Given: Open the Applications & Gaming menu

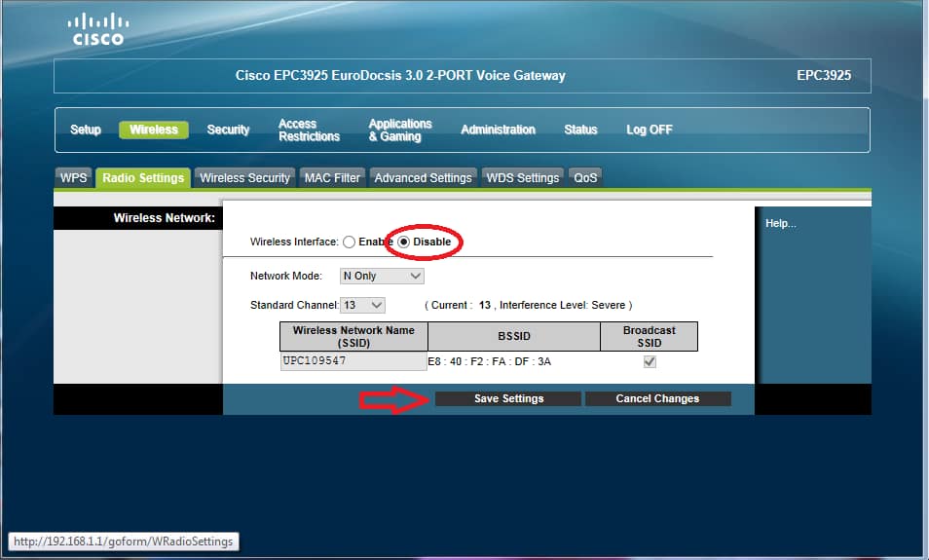Looking at the screenshot, I should pos(400,131).
